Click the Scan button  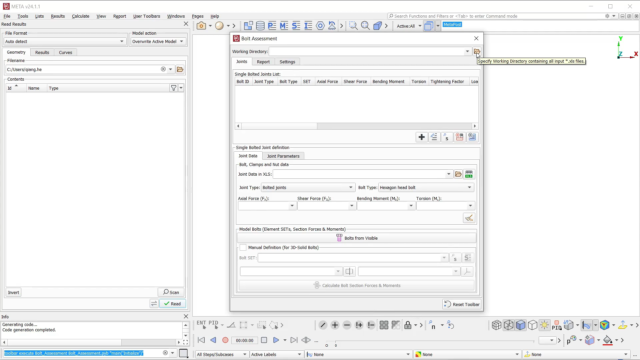(x=171, y=292)
